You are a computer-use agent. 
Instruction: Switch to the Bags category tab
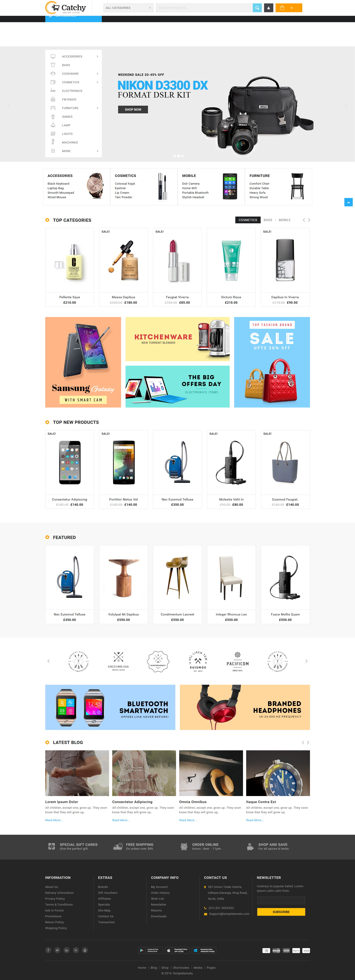(x=268, y=220)
